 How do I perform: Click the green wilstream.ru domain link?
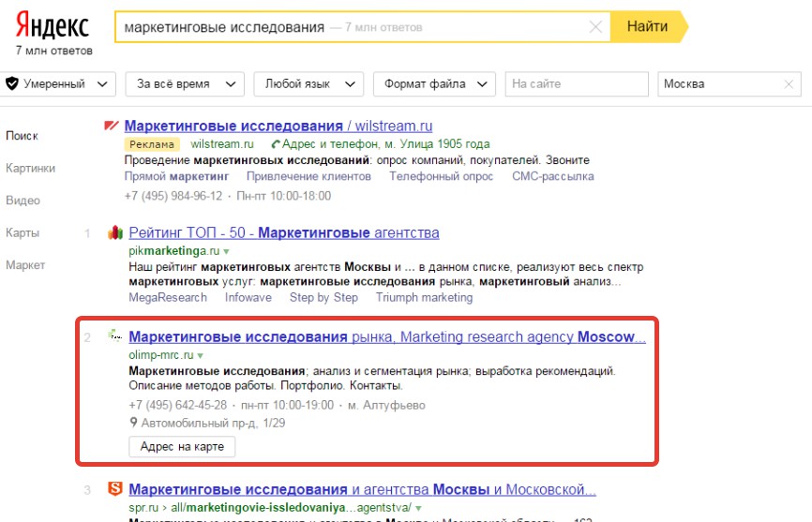(222, 143)
